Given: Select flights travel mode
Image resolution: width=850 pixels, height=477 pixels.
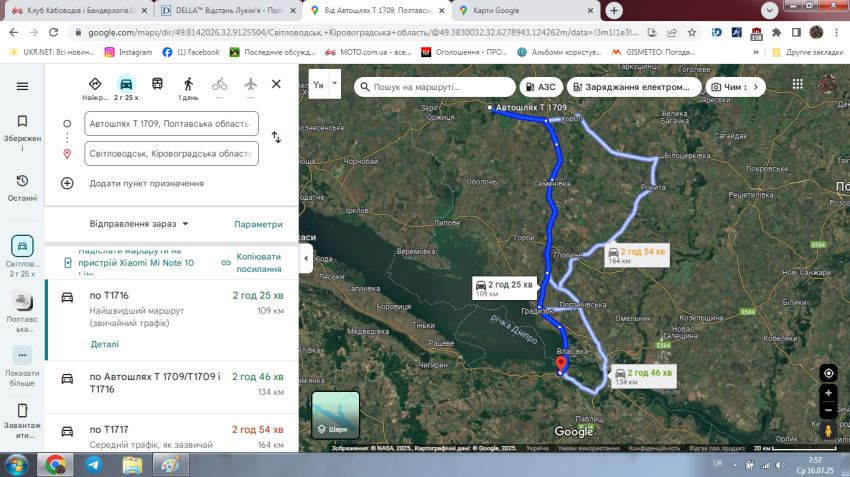Looking at the screenshot, I should point(250,84).
